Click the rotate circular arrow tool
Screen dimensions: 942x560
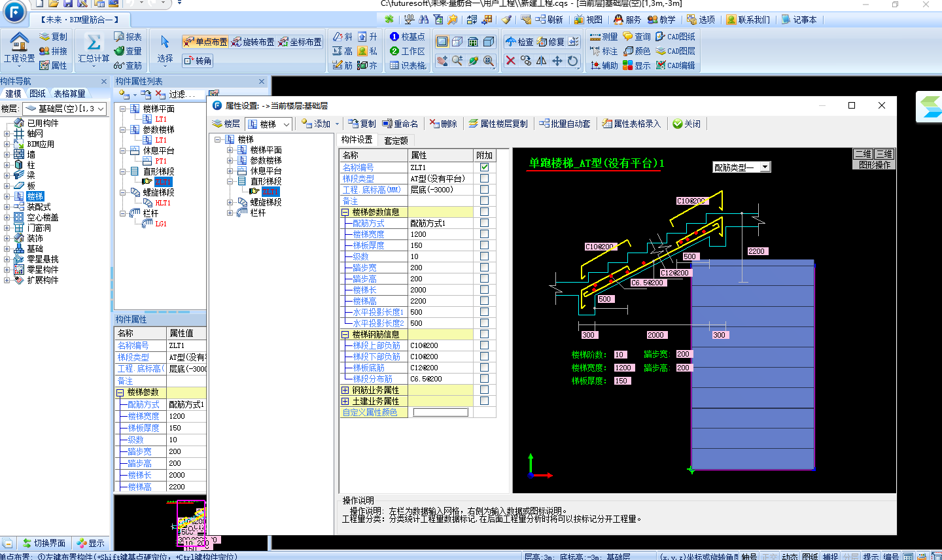tap(573, 61)
